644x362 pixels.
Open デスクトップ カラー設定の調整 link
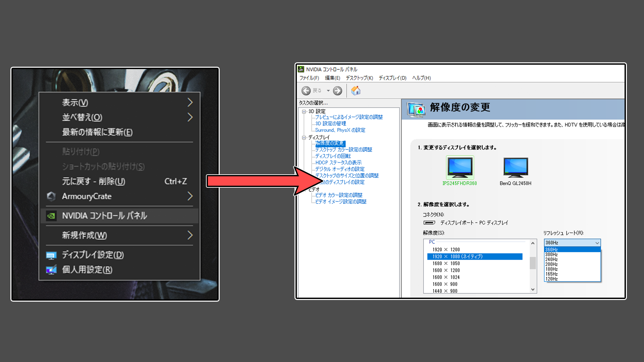coord(343,149)
